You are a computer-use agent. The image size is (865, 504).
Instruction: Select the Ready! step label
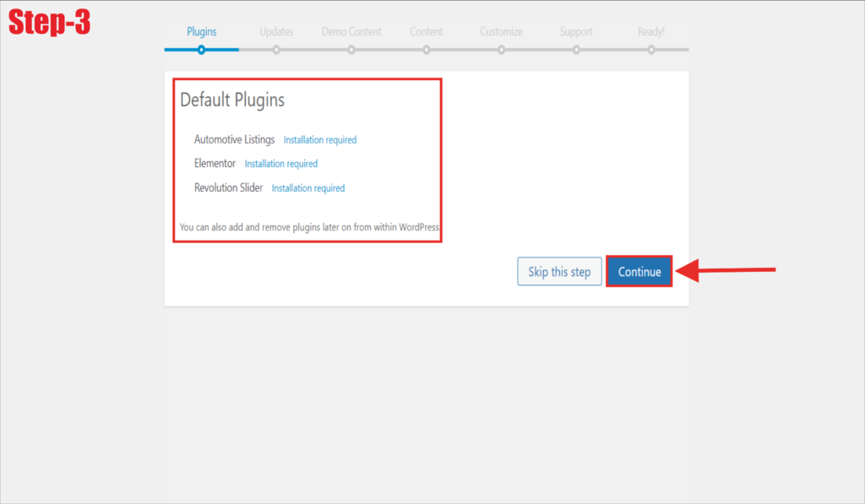(x=650, y=32)
